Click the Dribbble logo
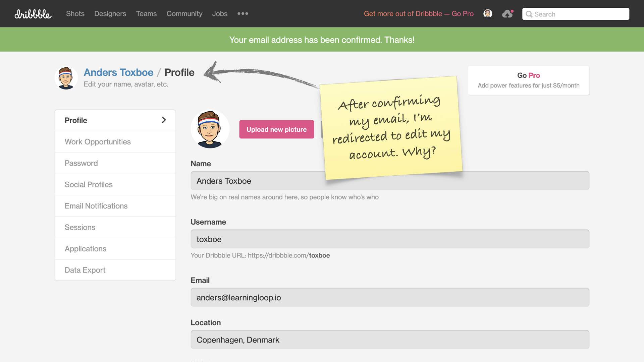 pyautogui.click(x=33, y=14)
